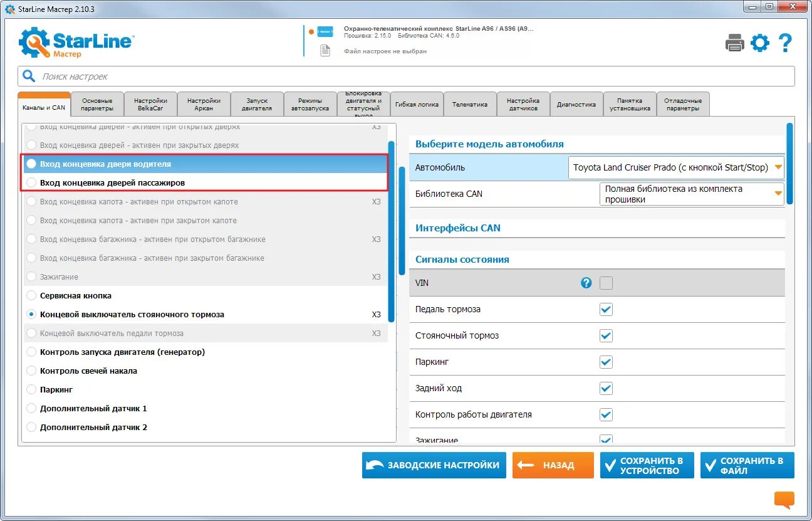Uncheck Паркинг status signal checkbox
Viewport: 812px width, 521px height.
point(606,362)
